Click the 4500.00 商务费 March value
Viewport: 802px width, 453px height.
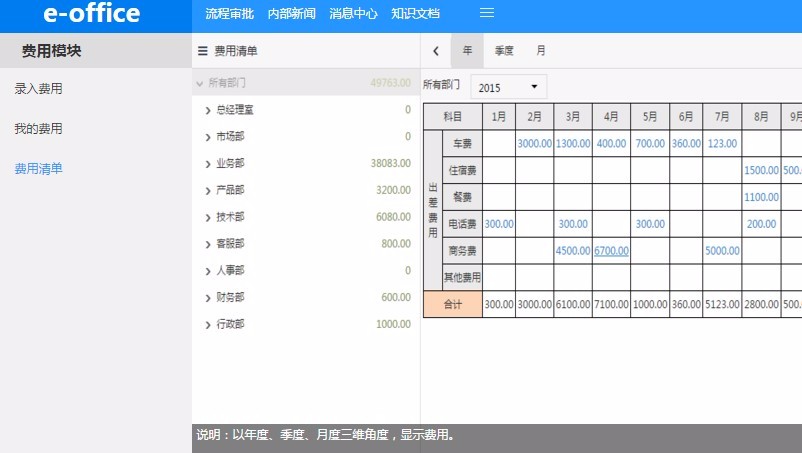point(573,251)
